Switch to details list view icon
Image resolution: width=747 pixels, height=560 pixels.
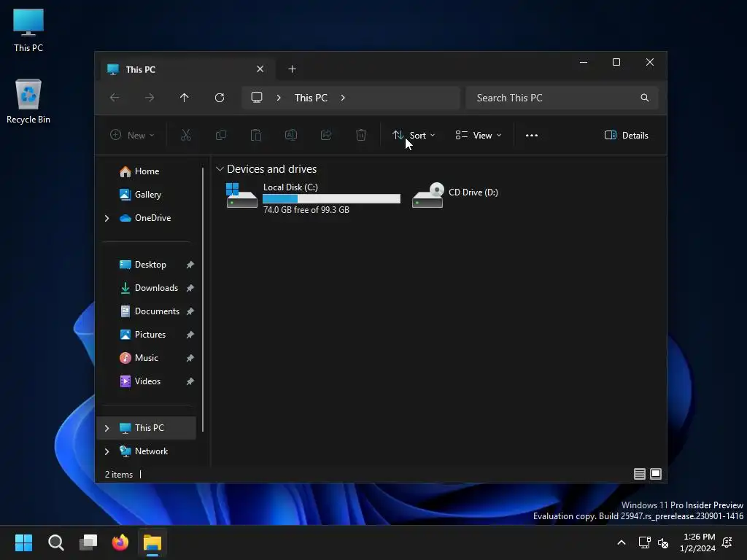click(639, 474)
